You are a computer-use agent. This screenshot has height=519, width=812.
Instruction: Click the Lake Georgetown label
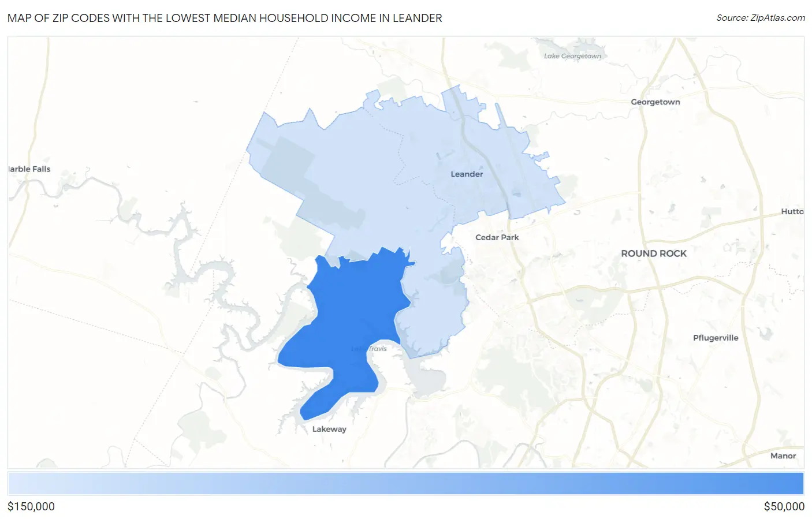pyautogui.click(x=572, y=56)
